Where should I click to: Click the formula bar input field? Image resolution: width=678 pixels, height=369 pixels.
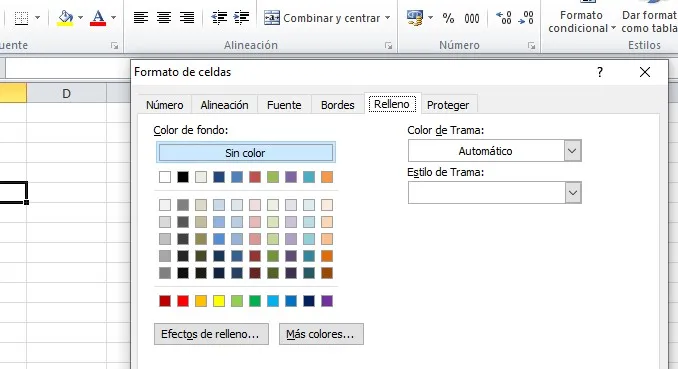68,68
